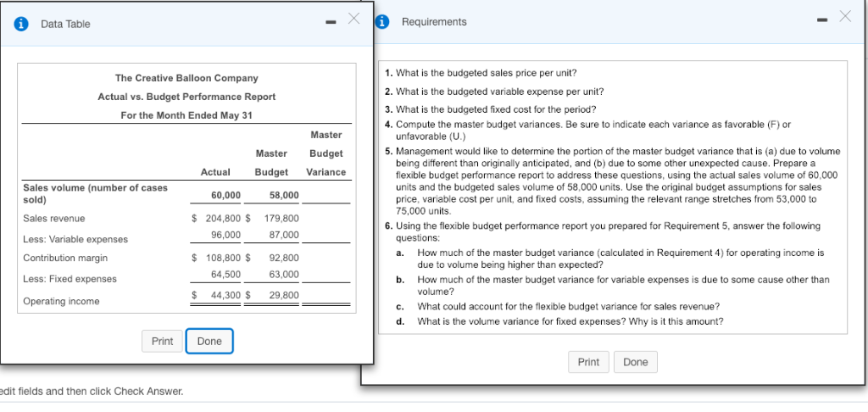
Task: Click the Data Table dialog title
Action: (65, 24)
